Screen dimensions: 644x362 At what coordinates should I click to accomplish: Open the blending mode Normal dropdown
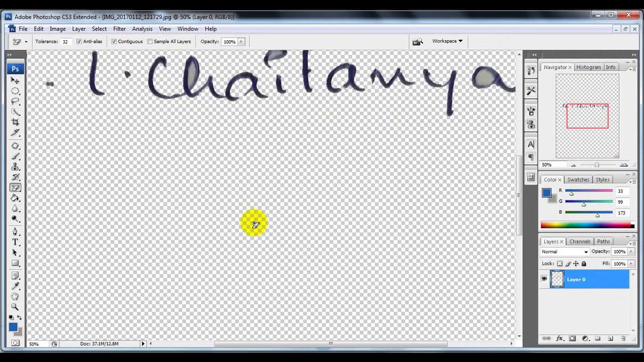click(565, 252)
